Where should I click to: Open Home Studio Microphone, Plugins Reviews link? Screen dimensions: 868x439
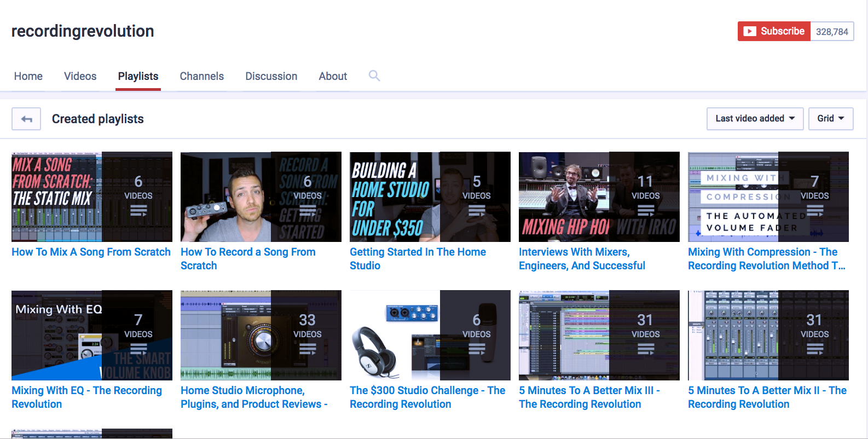pos(254,397)
